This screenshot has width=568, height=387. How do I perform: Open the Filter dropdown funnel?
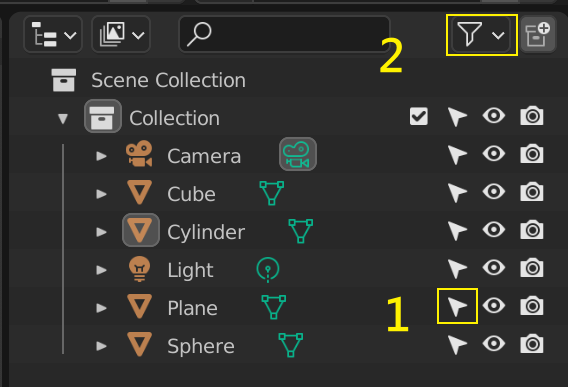pos(481,35)
